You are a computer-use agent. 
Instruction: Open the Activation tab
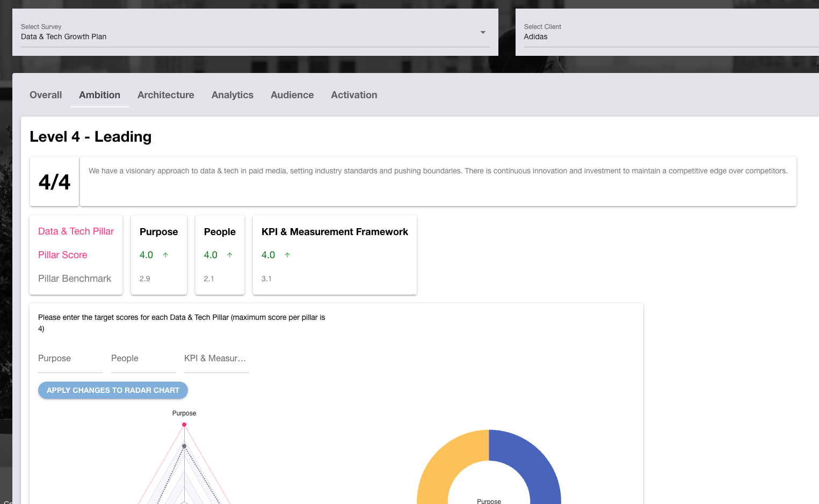[354, 95]
